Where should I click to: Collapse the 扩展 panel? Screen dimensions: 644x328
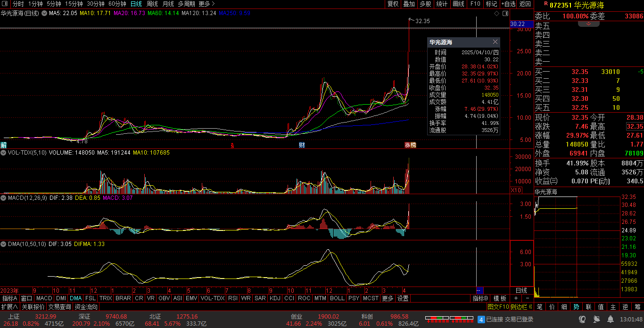pos(9,307)
